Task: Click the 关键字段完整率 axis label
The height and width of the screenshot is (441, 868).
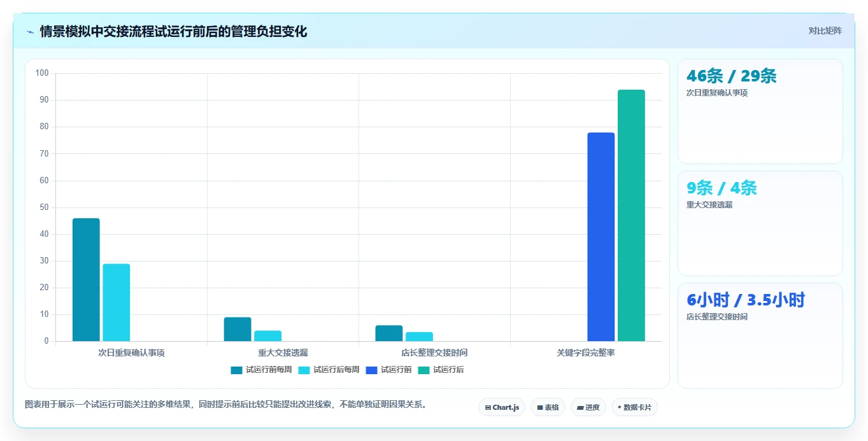Action: pyautogui.click(x=586, y=353)
